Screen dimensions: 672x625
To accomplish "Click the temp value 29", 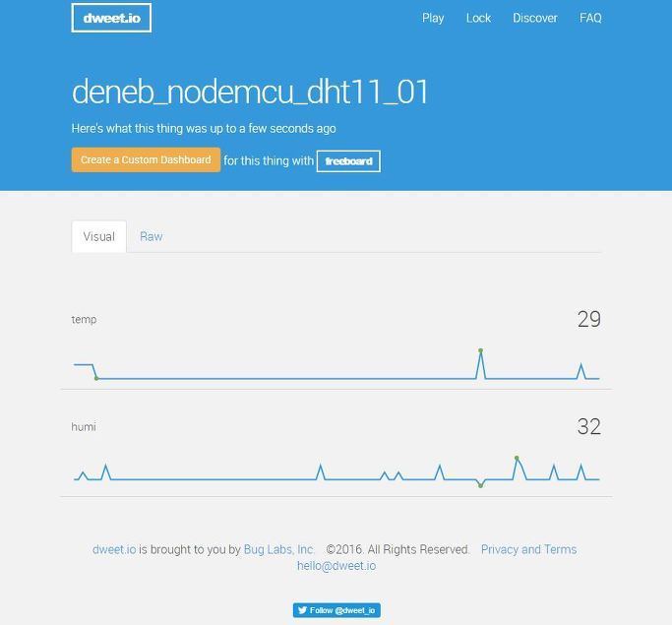I will tap(588, 319).
